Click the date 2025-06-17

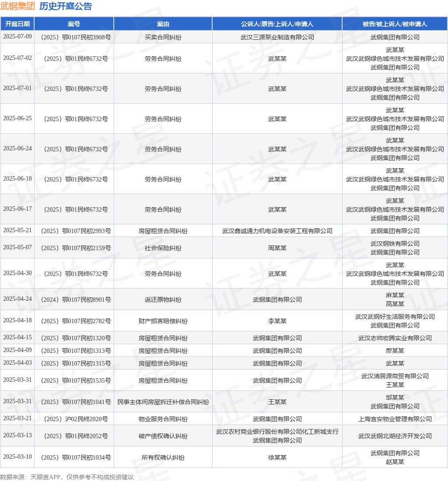(x=17, y=209)
